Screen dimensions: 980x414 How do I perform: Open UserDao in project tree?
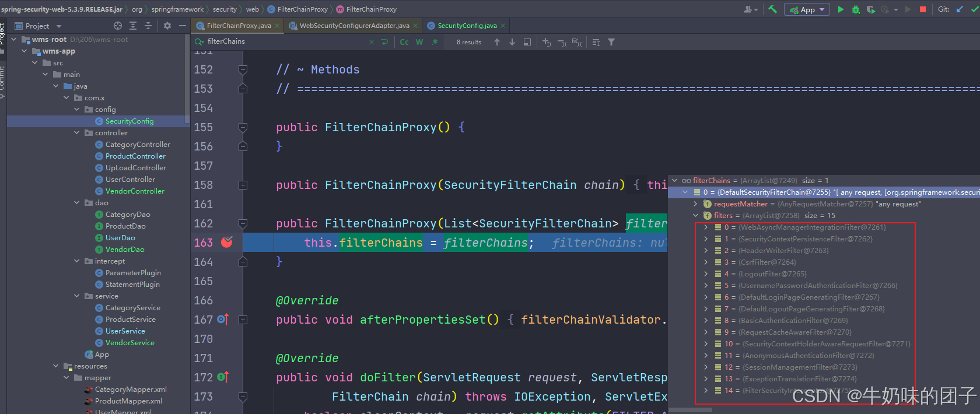click(x=120, y=238)
